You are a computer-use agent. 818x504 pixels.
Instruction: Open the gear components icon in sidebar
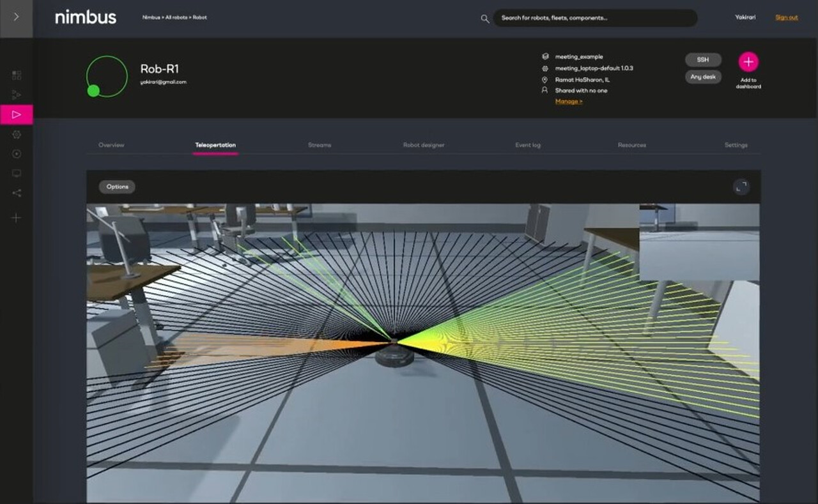pyautogui.click(x=17, y=135)
